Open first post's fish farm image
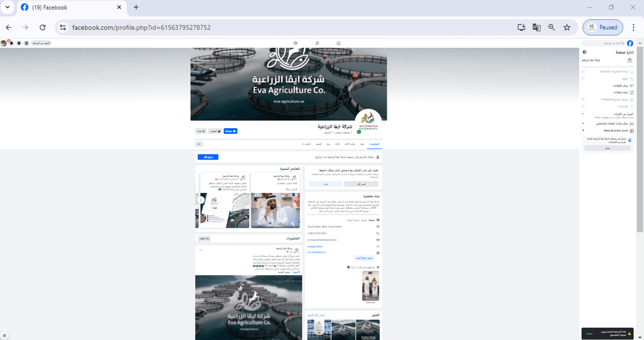This screenshot has height=340, width=644. coord(248,307)
